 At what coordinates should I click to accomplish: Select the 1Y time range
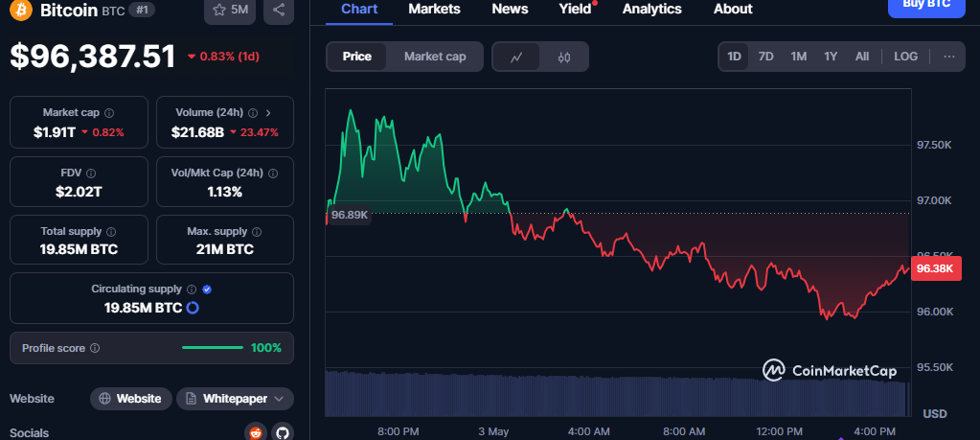coord(830,57)
